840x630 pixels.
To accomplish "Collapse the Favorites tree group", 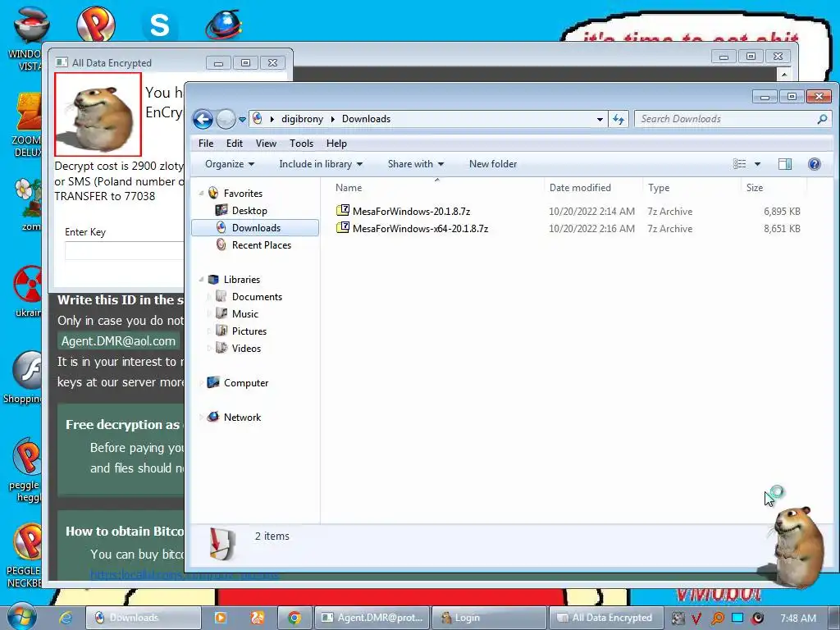I will click(x=202, y=194).
